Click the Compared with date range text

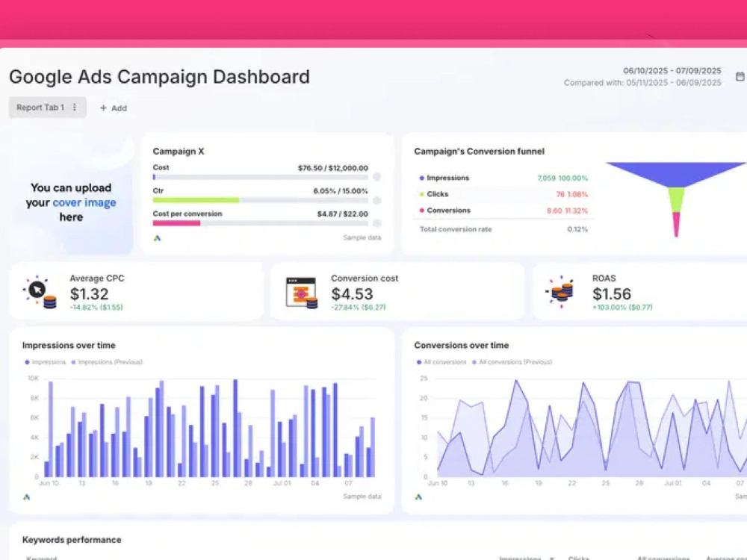pos(642,83)
